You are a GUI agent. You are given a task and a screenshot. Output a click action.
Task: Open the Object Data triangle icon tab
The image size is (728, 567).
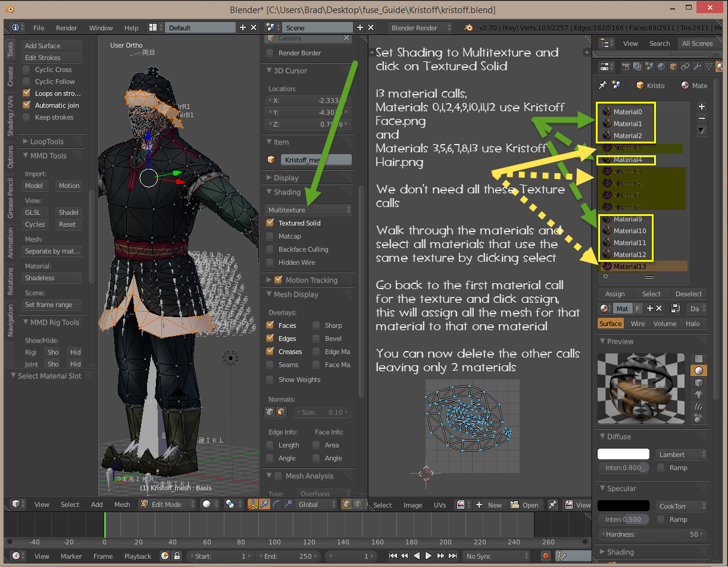tap(708, 67)
